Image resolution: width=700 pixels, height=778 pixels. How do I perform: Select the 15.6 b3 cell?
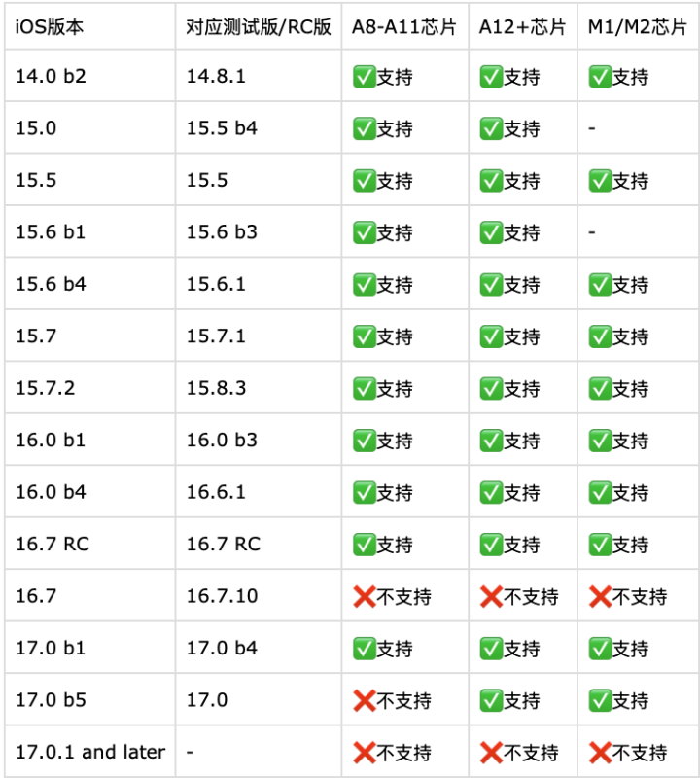click(258, 231)
